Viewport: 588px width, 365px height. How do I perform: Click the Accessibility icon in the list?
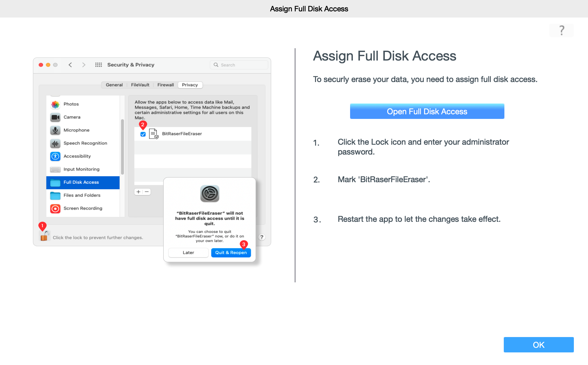55,156
